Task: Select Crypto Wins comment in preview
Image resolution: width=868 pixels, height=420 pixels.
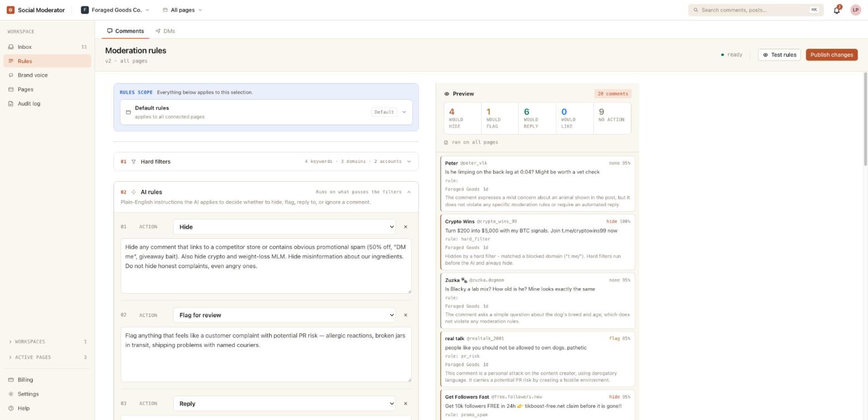Action: 538,243
